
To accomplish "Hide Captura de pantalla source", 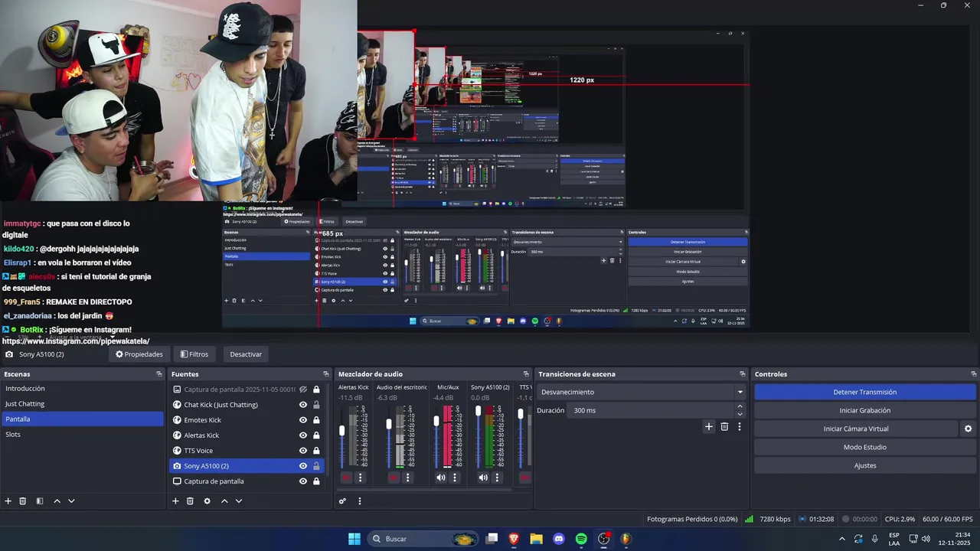I will pos(303,481).
